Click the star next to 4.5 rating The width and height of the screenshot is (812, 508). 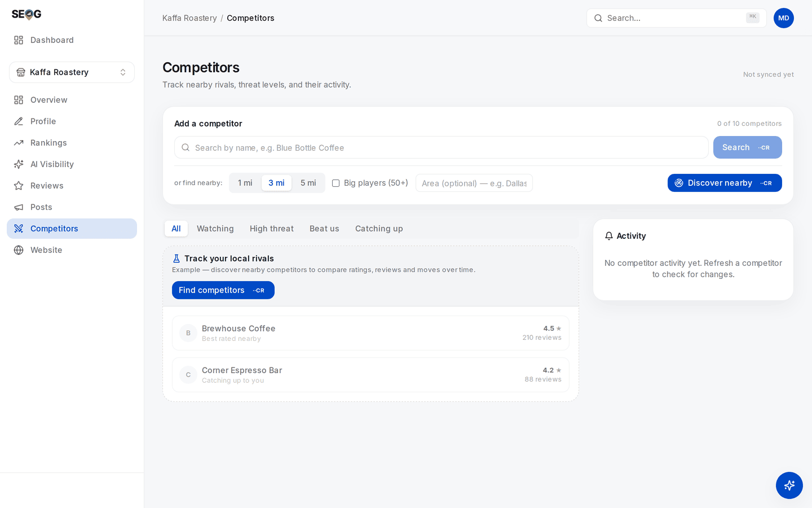[559, 329]
